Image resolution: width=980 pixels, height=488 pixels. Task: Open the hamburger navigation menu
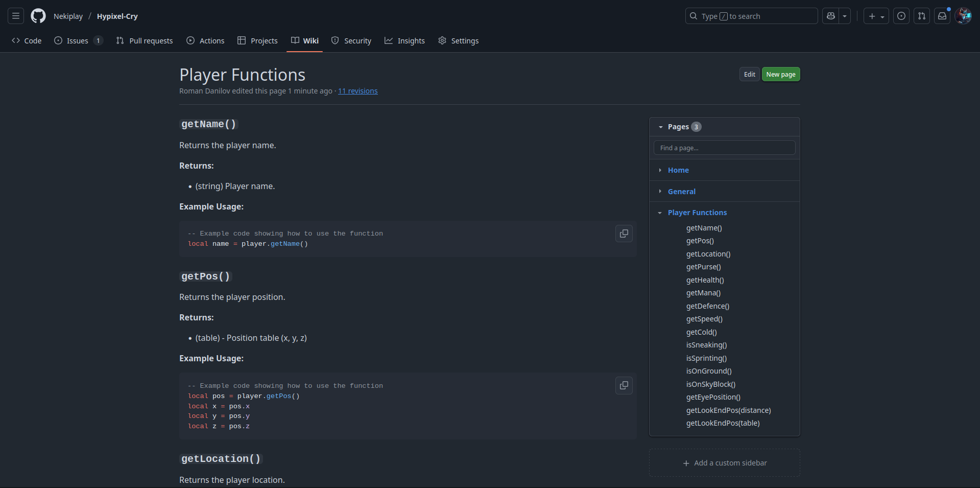[16, 16]
